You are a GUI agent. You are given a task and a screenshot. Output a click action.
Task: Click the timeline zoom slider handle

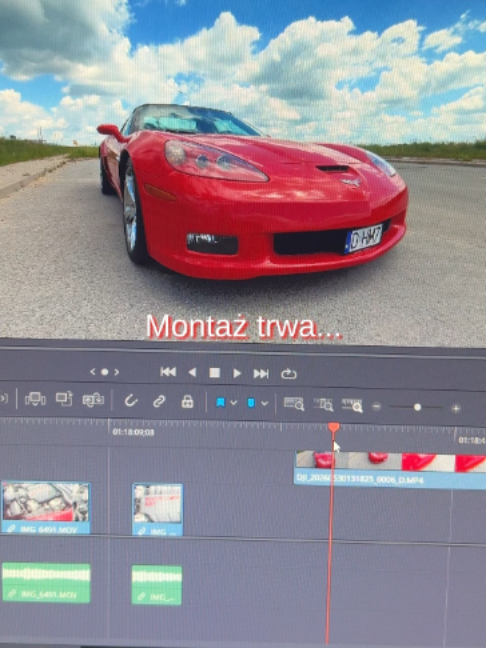coord(417,407)
